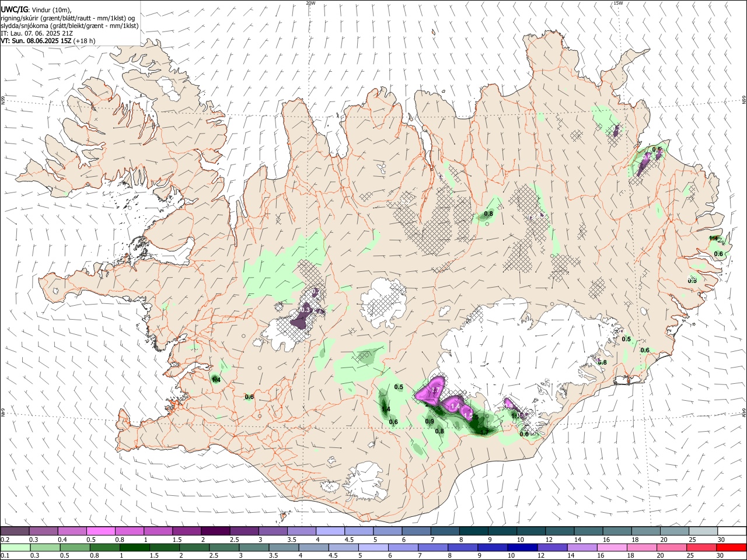Click the 0.1 label in the legend
The image size is (747, 560).
tap(5, 556)
